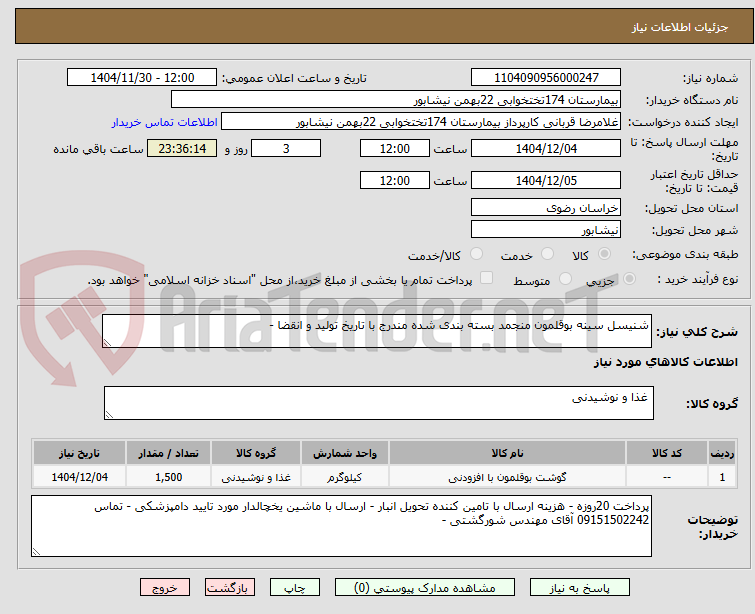Open مشاهده مدارک پیوستی (0) button
The width and height of the screenshot is (755, 614).
coord(425,588)
